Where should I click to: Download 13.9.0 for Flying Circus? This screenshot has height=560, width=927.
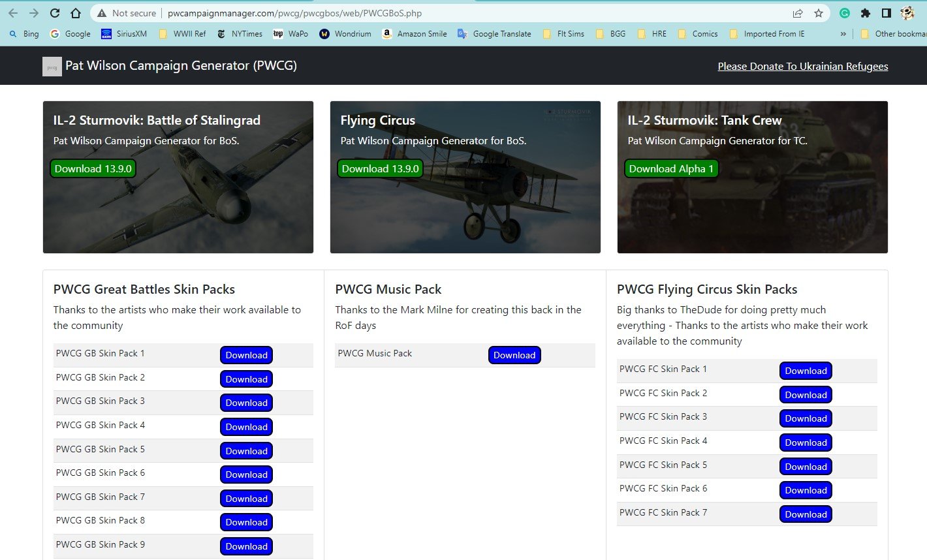[x=381, y=168]
